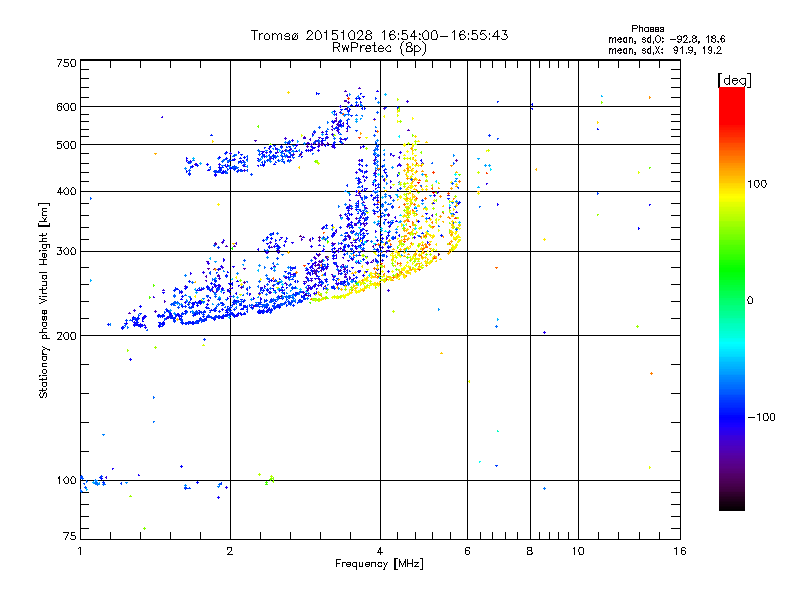Click the plot title 'Tromsø 20151028 16:54:00-16:55:43'
This screenshot has height=600, width=800.
379,35
